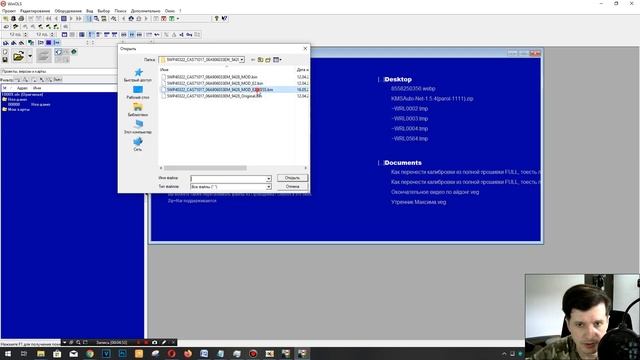Open the ~WRL0003.tmp link

[409, 118]
